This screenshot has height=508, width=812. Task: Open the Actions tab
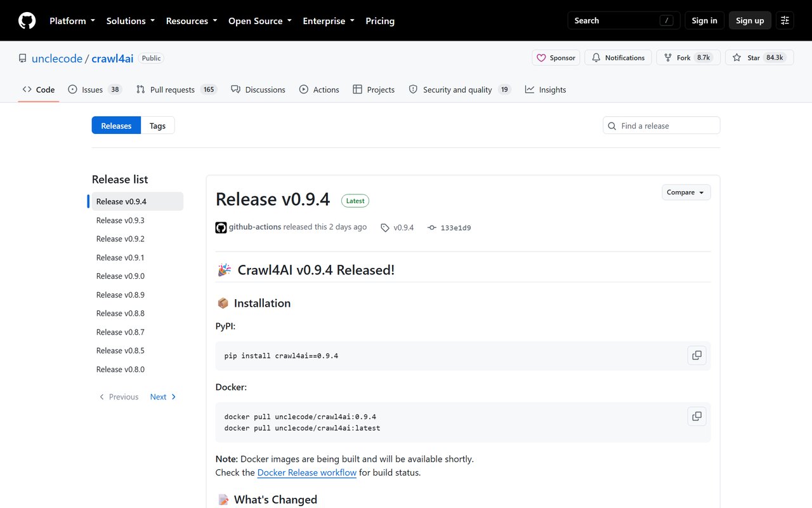pos(319,90)
